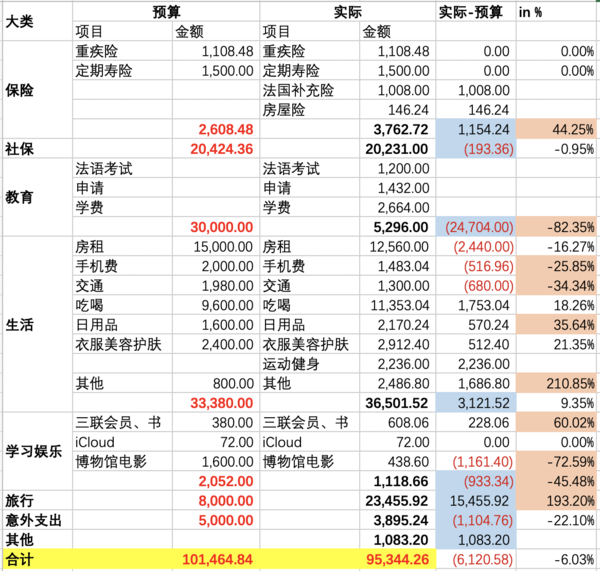Select the 房屋险 item cell
The width and height of the screenshot is (600, 571).
pos(310,109)
